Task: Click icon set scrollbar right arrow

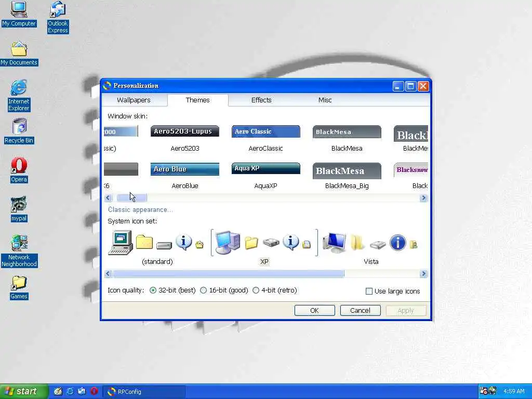Action: coord(423,274)
